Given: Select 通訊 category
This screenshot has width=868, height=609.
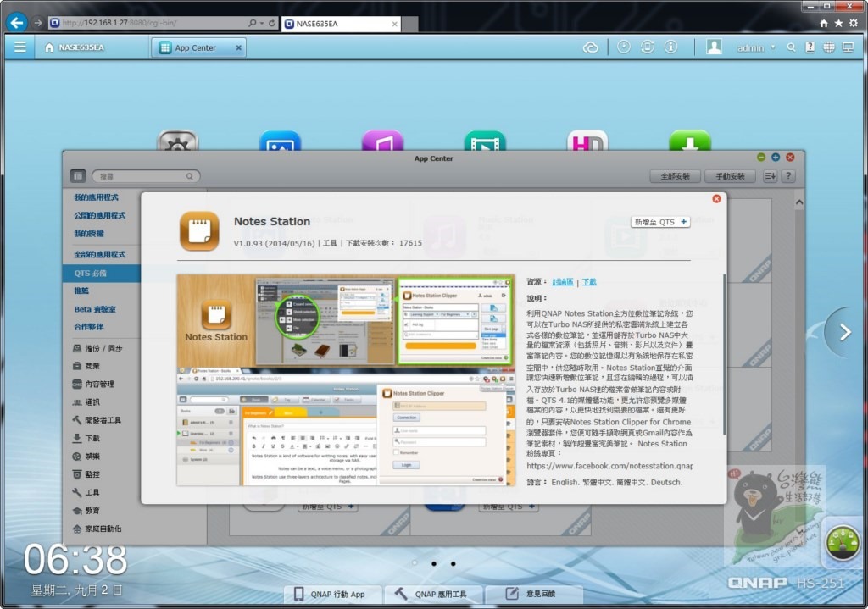Looking at the screenshot, I should [86, 402].
